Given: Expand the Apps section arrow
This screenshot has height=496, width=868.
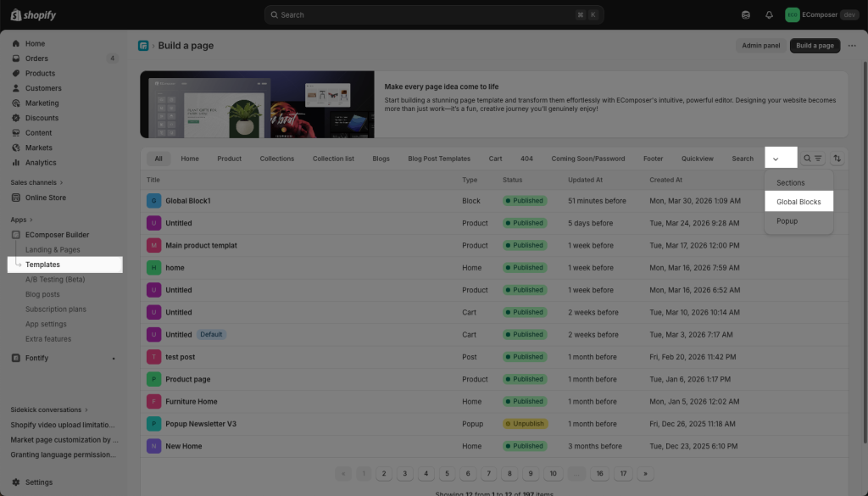Looking at the screenshot, I should 33,220.
